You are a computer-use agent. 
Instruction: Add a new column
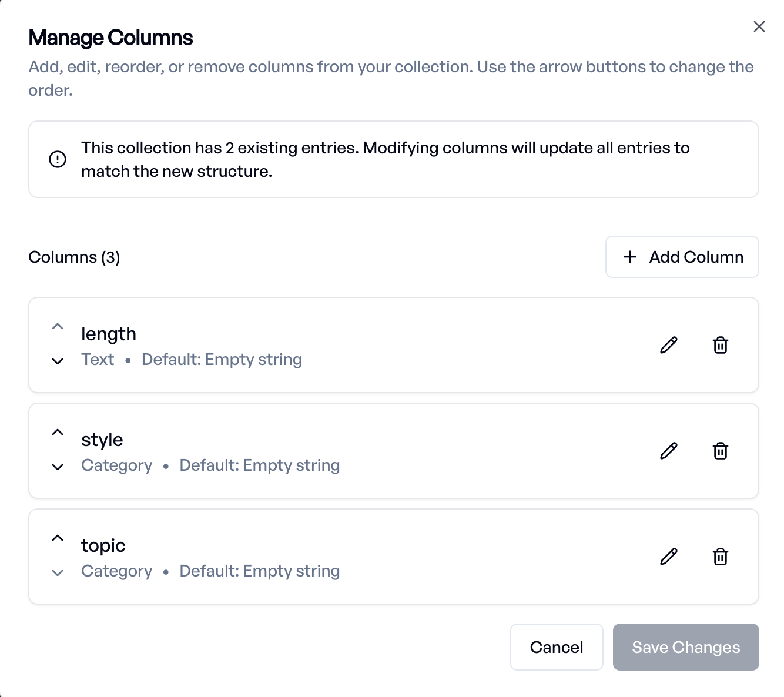(682, 257)
